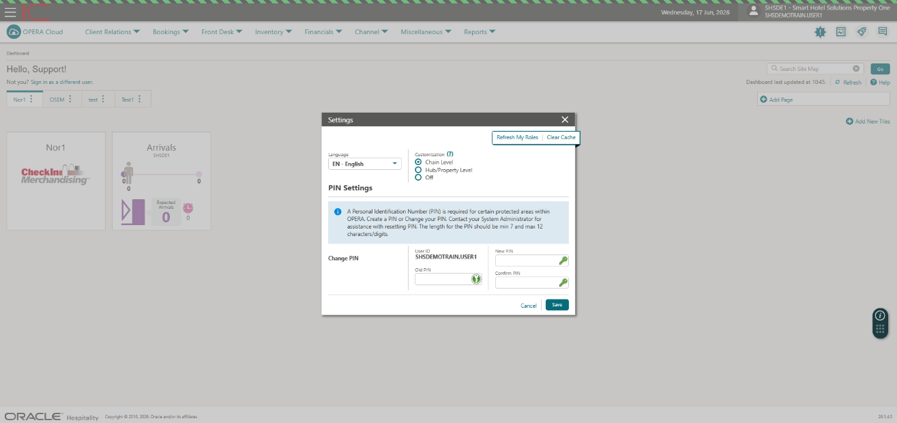Open the Test1 tab options kebab
897x423 pixels.
coord(139,99)
